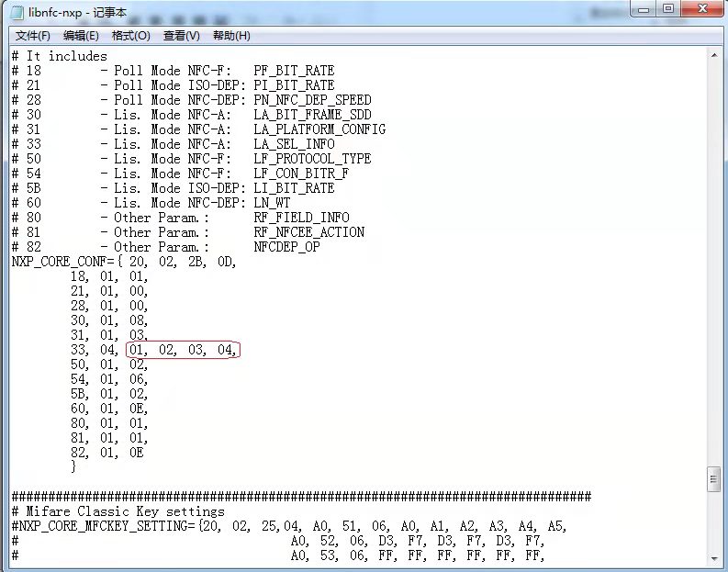This screenshot has width=728, height=572.
Task: Click the text RF_FIELD_INFO
Action: (301, 218)
